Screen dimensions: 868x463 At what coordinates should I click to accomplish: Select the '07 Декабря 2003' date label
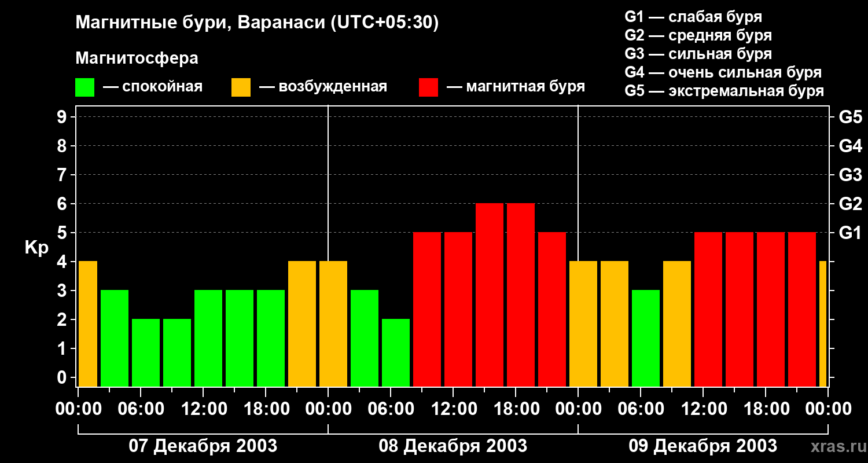coord(203,446)
